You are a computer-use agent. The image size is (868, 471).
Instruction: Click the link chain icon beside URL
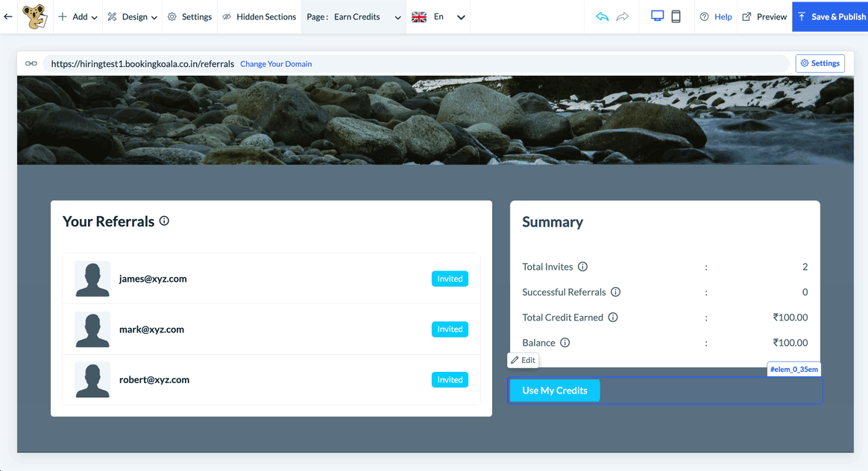pyautogui.click(x=31, y=63)
